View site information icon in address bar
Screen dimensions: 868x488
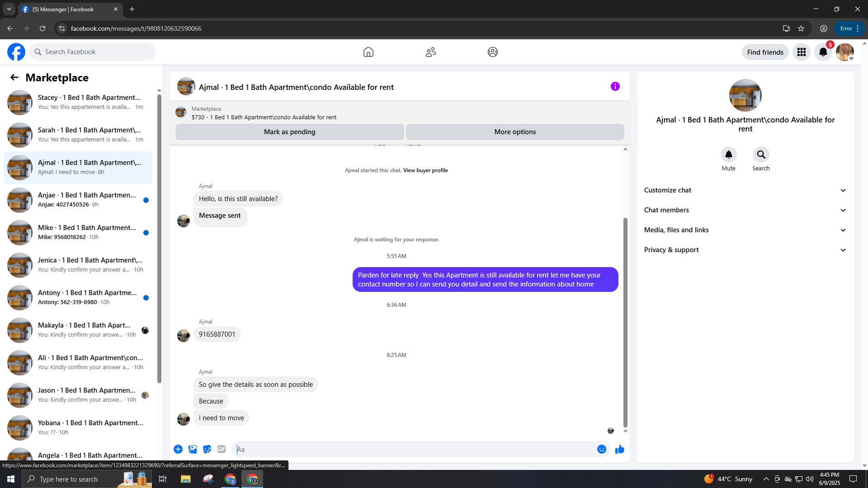(62, 28)
